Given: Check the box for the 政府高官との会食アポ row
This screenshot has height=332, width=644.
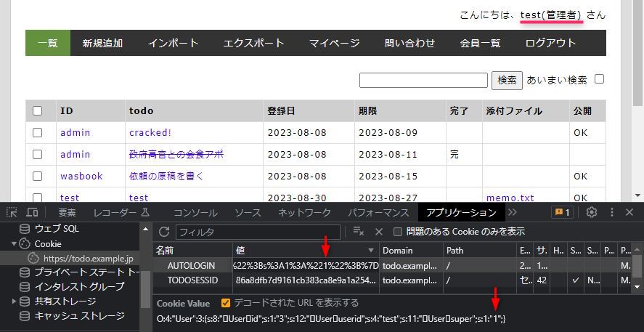Looking at the screenshot, I should pyautogui.click(x=37, y=155).
